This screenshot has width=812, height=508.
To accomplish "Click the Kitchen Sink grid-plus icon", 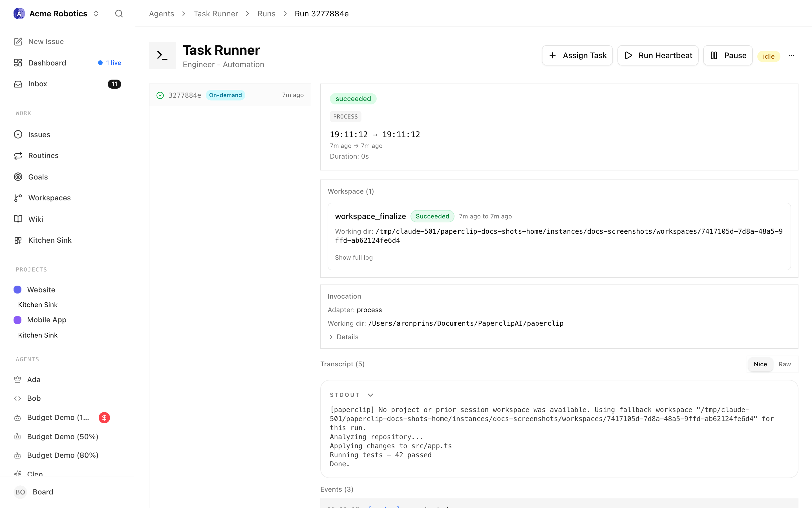I will click(x=18, y=240).
